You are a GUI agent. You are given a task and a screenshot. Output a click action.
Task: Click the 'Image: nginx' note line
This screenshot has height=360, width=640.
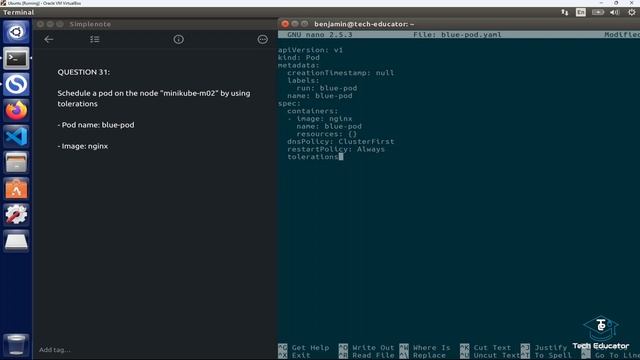point(83,146)
